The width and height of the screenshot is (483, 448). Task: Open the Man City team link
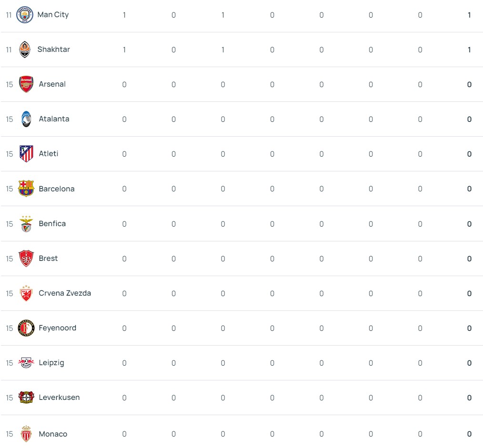click(53, 15)
